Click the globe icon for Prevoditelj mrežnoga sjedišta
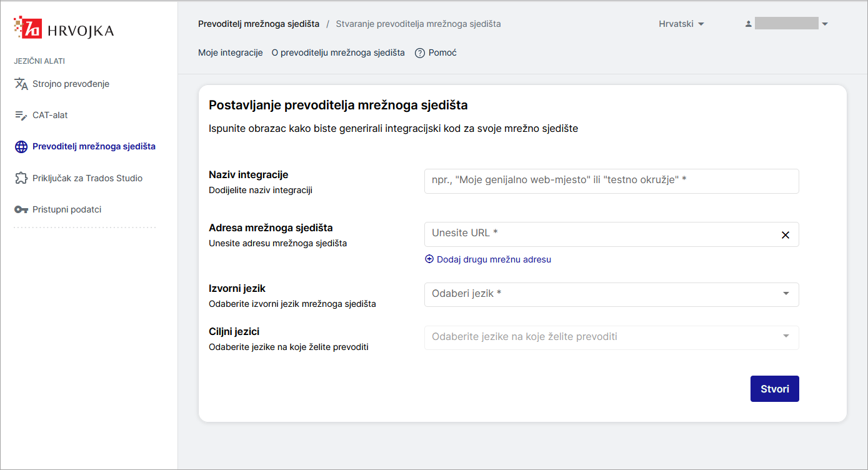 tap(21, 147)
